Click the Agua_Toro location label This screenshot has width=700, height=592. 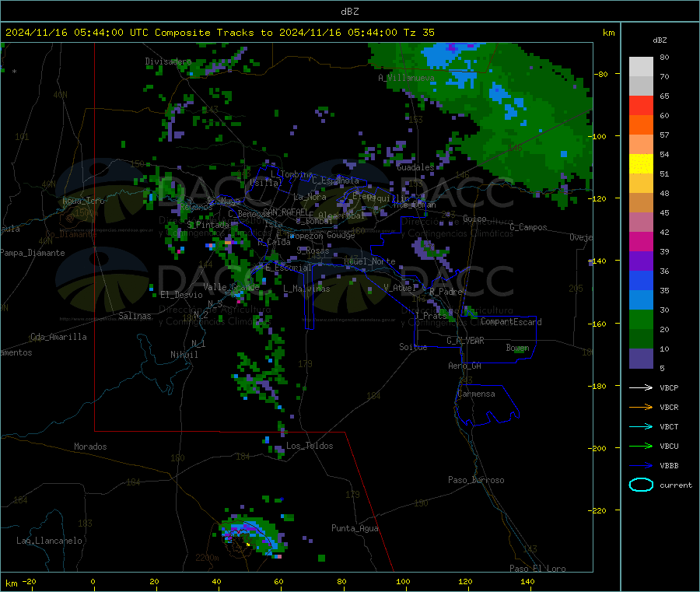83,201
